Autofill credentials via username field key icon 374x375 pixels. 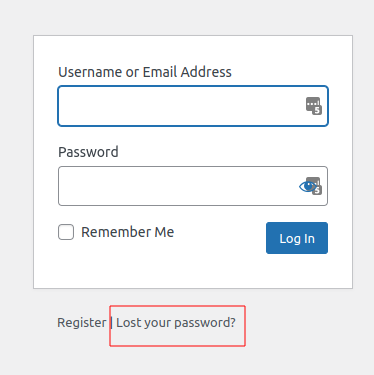pyautogui.click(x=314, y=106)
